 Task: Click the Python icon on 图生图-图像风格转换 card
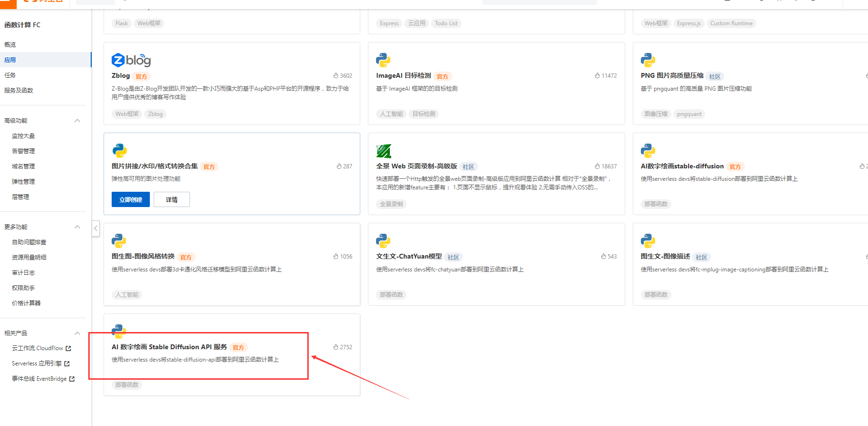119,241
